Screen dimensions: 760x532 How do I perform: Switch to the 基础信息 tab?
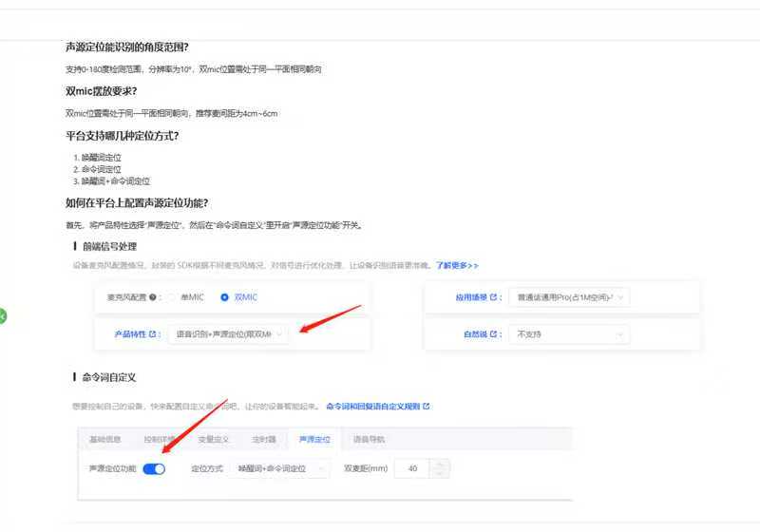(x=105, y=439)
